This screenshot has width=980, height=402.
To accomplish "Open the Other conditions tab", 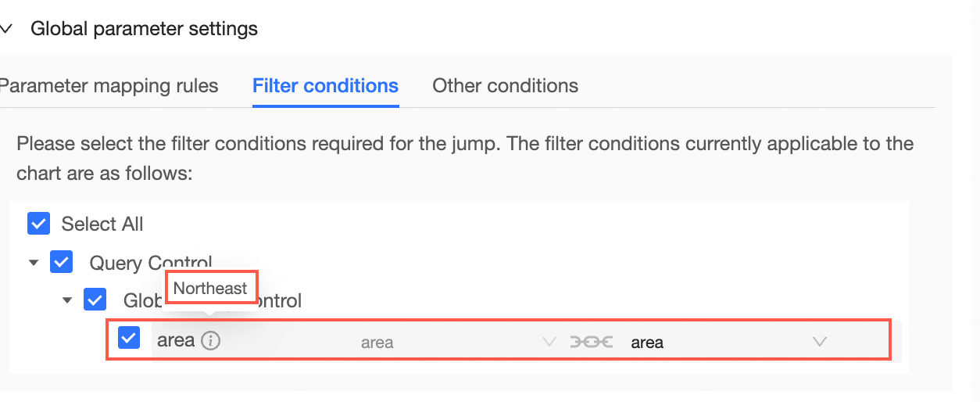I will pyautogui.click(x=505, y=86).
